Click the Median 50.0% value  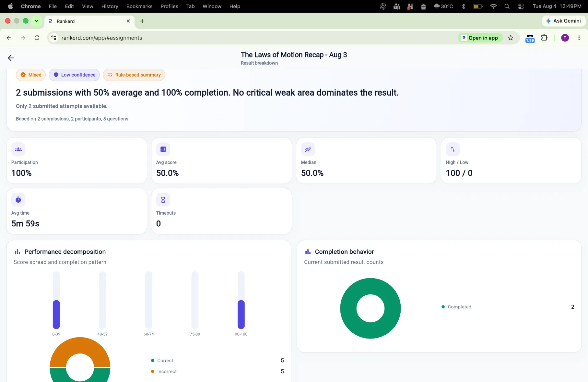(x=312, y=173)
